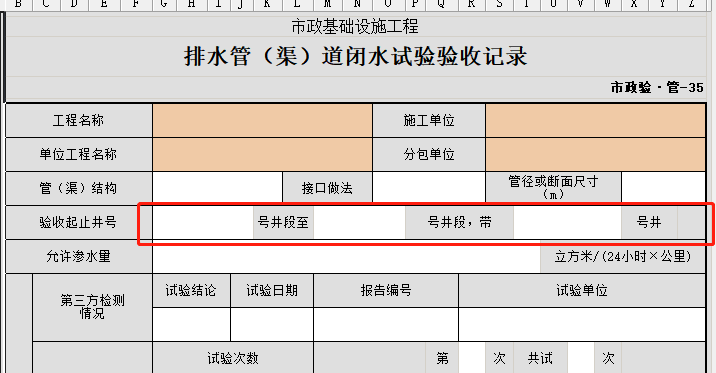Click the 共试 text cell
The image size is (716, 373).
(541, 358)
